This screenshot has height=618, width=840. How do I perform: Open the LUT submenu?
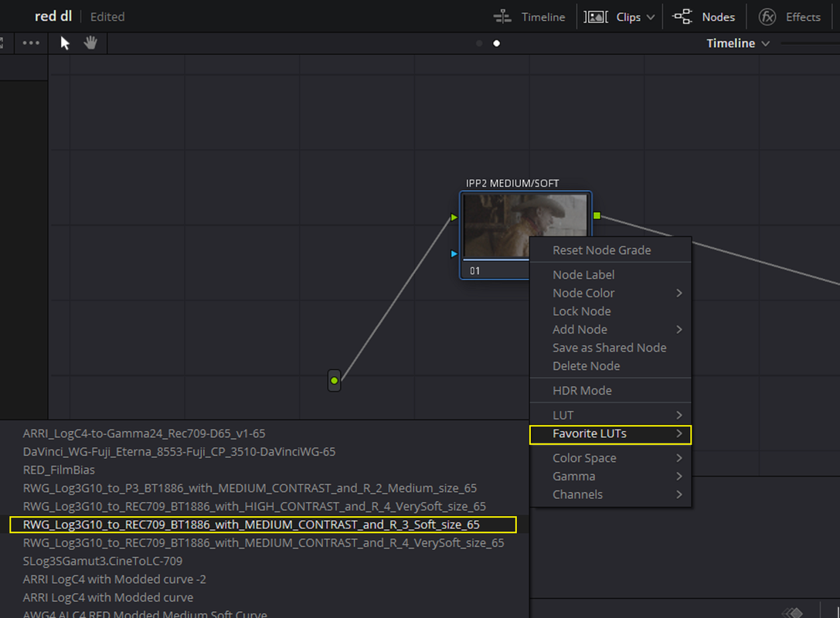coord(610,415)
